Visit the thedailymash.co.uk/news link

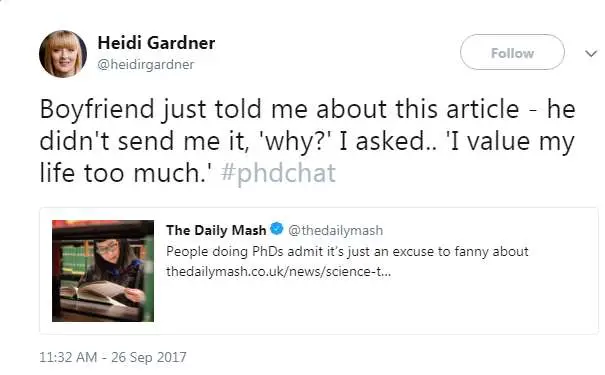tap(278, 271)
